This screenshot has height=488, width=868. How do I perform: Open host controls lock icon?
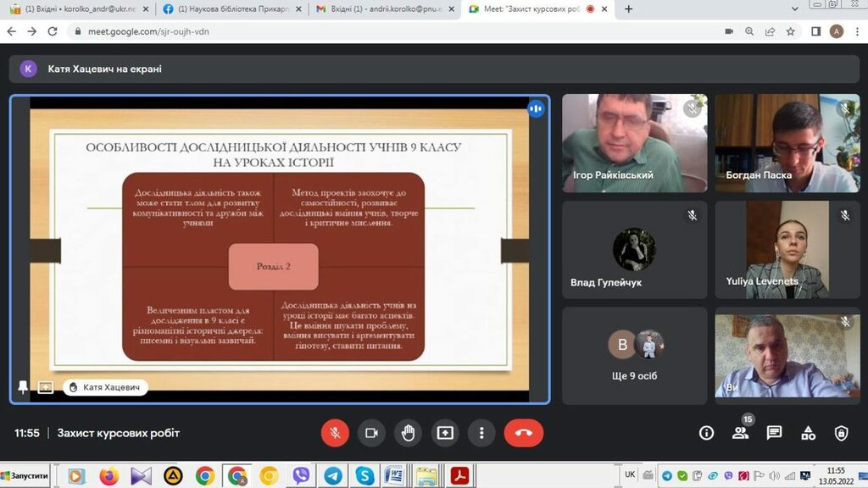(841, 433)
